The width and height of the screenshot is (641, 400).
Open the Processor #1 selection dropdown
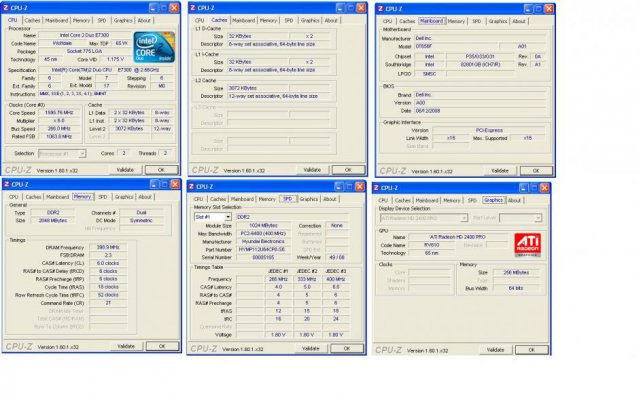[x=82, y=153]
